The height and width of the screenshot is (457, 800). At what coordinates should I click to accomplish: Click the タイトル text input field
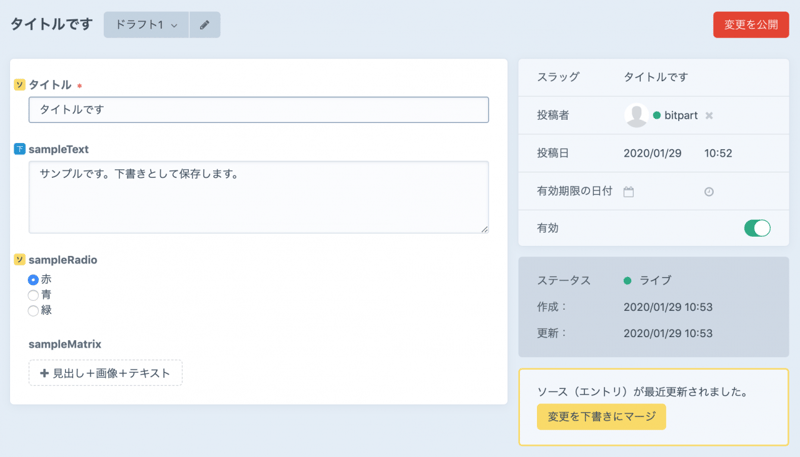258,110
